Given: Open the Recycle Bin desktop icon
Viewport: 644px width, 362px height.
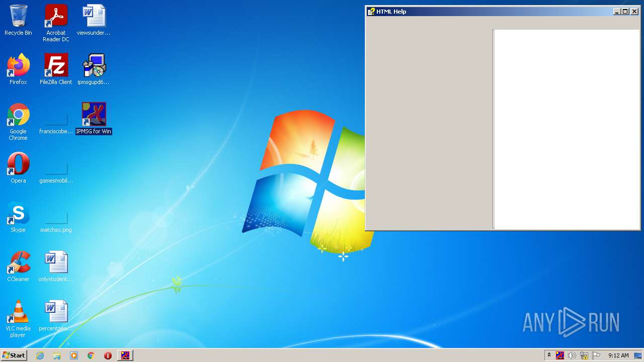Looking at the screenshot, I should click(18, 20).
